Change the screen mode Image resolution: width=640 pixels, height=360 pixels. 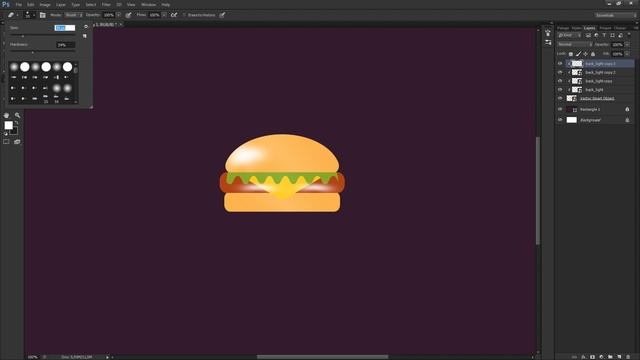tap(17, 142)
